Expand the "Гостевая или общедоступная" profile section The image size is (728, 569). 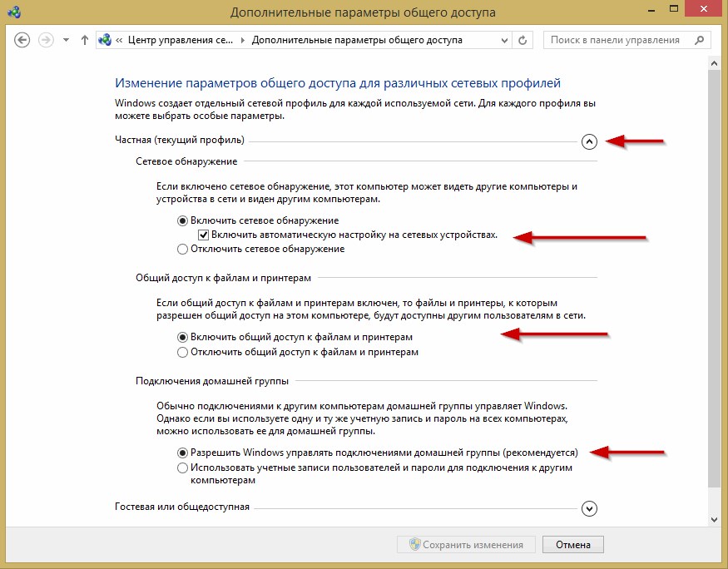589,508
